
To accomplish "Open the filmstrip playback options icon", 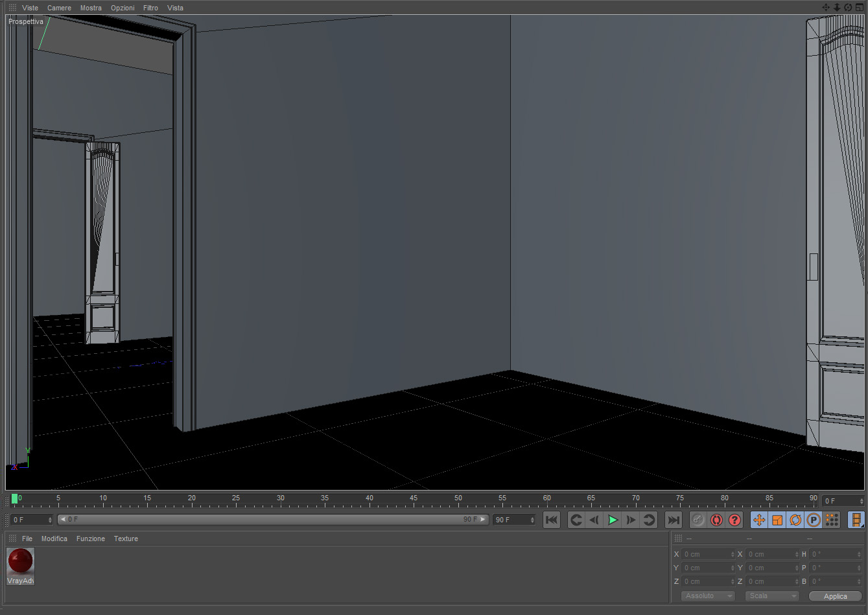I will click(856, 520).
